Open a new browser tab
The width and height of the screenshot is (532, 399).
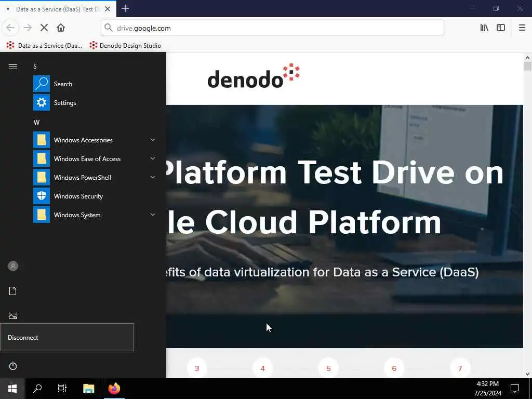125,8
